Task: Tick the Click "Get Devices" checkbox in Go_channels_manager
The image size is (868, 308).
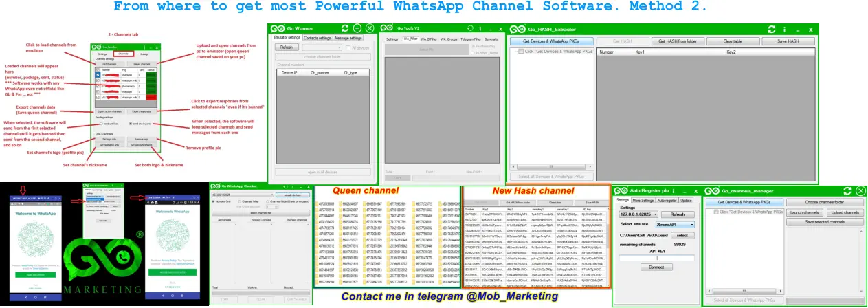Action: (x=716, y=212)
